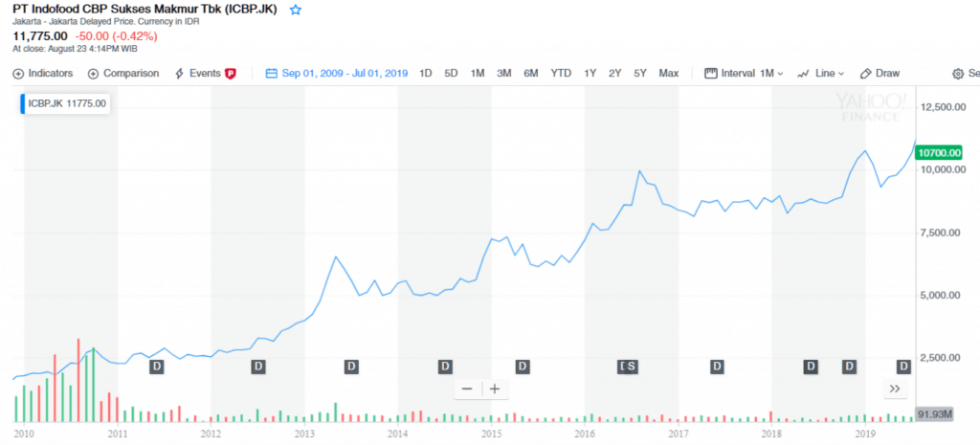980x445 pixels.
Task: Open the Interval 1M dropdown
Action: tap(744, 73)
